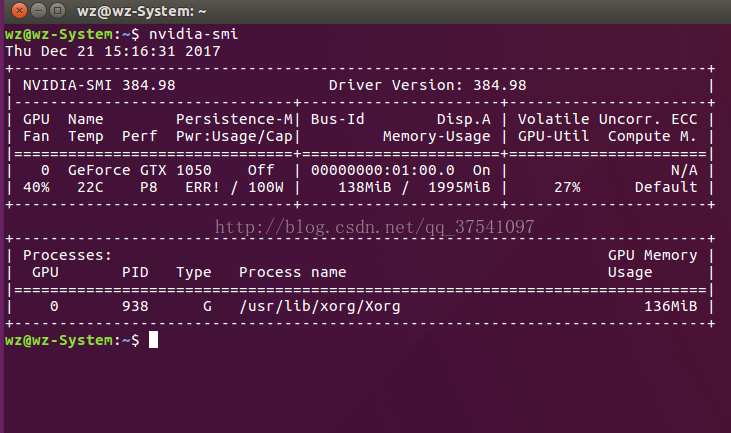Click the text NVIDIA-SMI 384.98

[99, 85]
